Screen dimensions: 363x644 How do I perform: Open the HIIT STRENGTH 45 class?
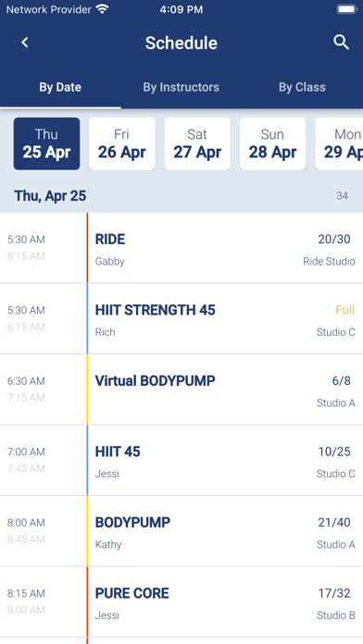(x=181, y=318)
